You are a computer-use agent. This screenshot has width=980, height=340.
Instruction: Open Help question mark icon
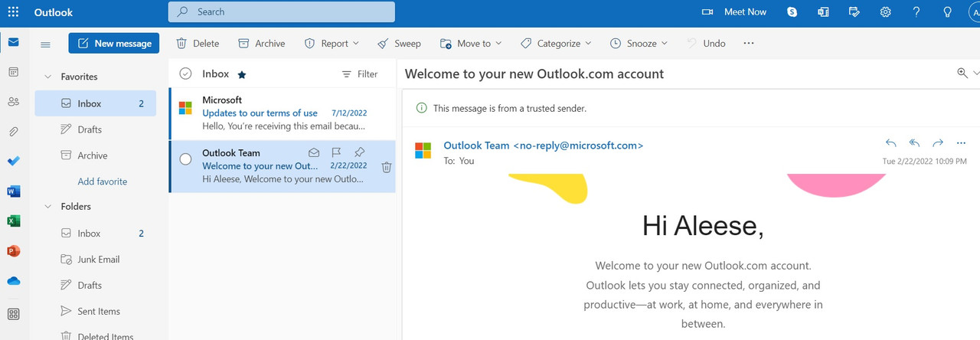tap(916, 12)
